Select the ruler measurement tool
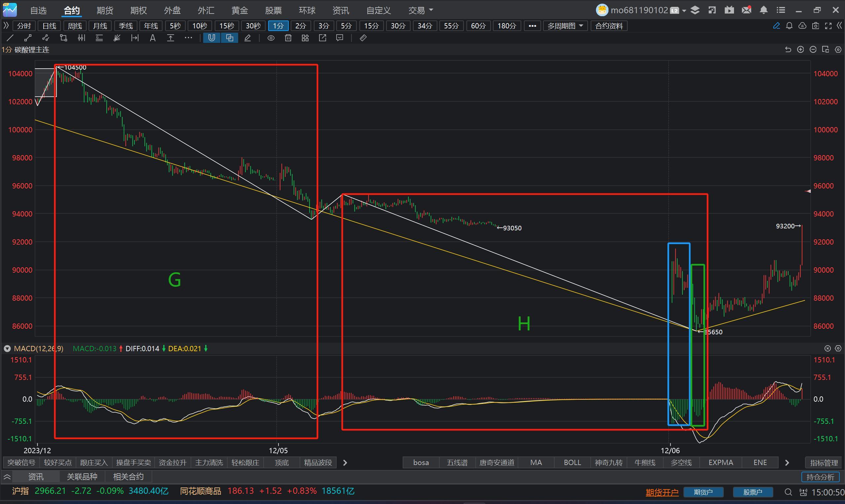This screenshot has height=504, width=845. pyautogui.click(x=363, y=38)
